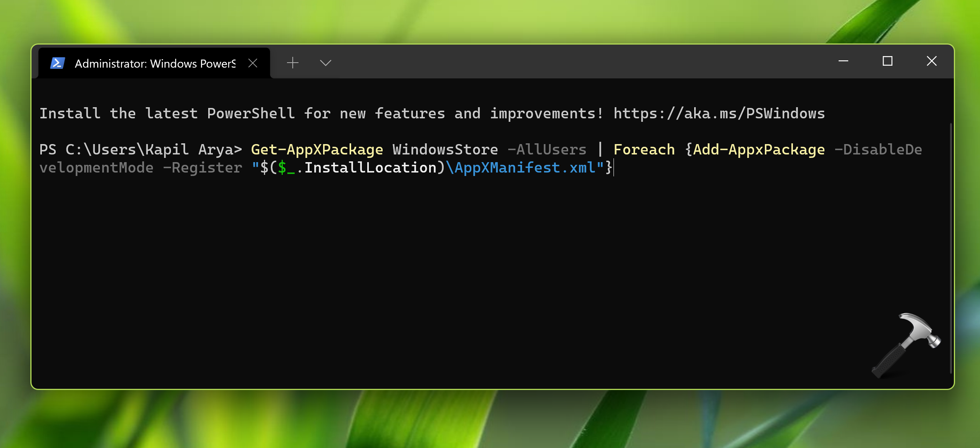Viewport: 980px width, 448px height.
Task: Click the hammer watermark icon
Action: 906,345
